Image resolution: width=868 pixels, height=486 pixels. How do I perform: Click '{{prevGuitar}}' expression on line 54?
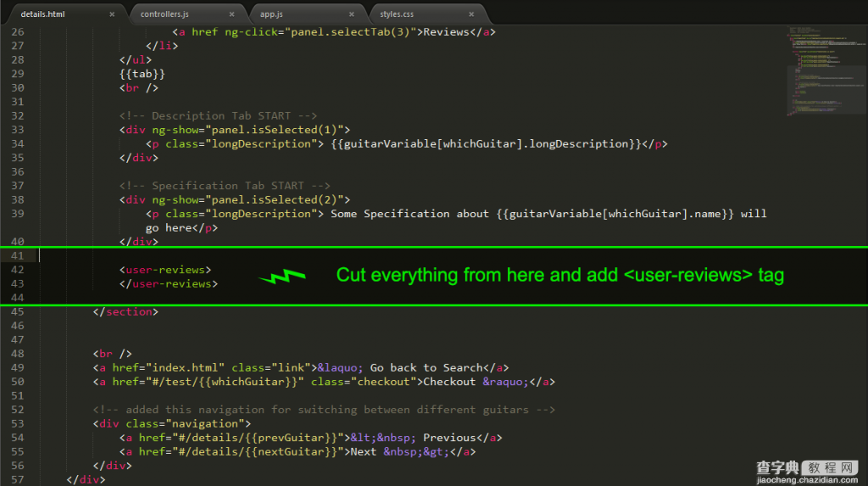pos(291,438)
